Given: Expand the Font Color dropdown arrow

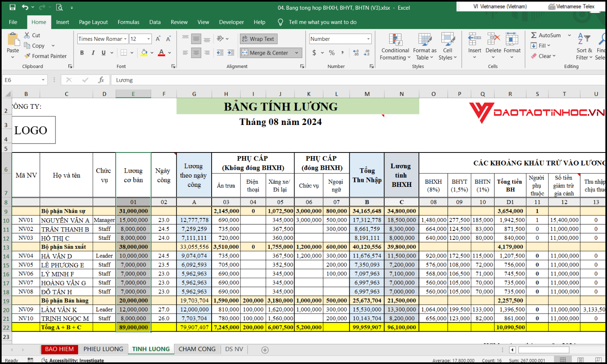Looking at the screenshot, I should (x=169, y=53).
